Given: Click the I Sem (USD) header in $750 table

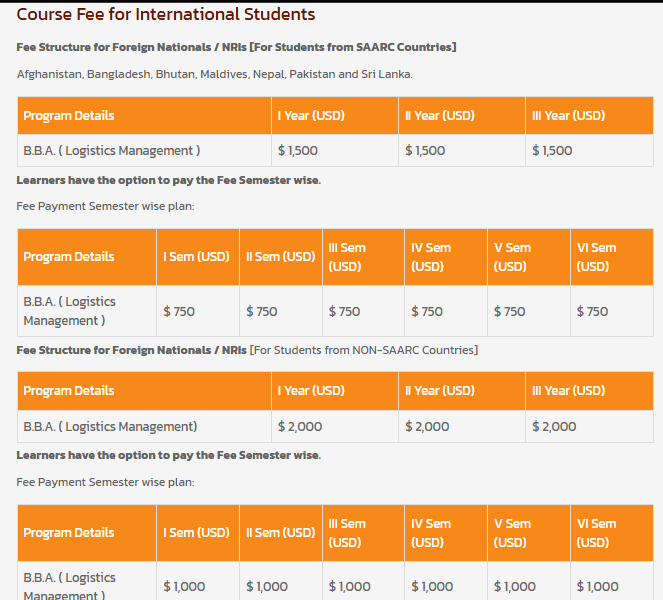Looking at the screenshot, I should (x=196, y=257).
